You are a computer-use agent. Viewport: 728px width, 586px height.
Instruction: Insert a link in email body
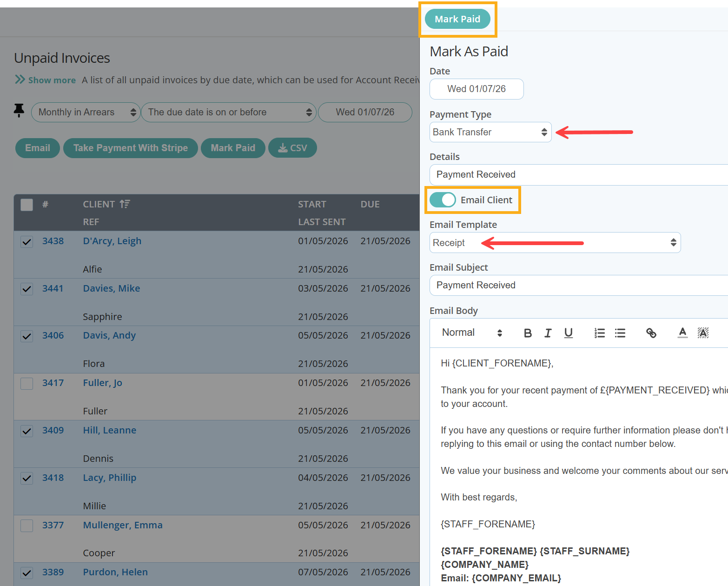coord(651,333)
